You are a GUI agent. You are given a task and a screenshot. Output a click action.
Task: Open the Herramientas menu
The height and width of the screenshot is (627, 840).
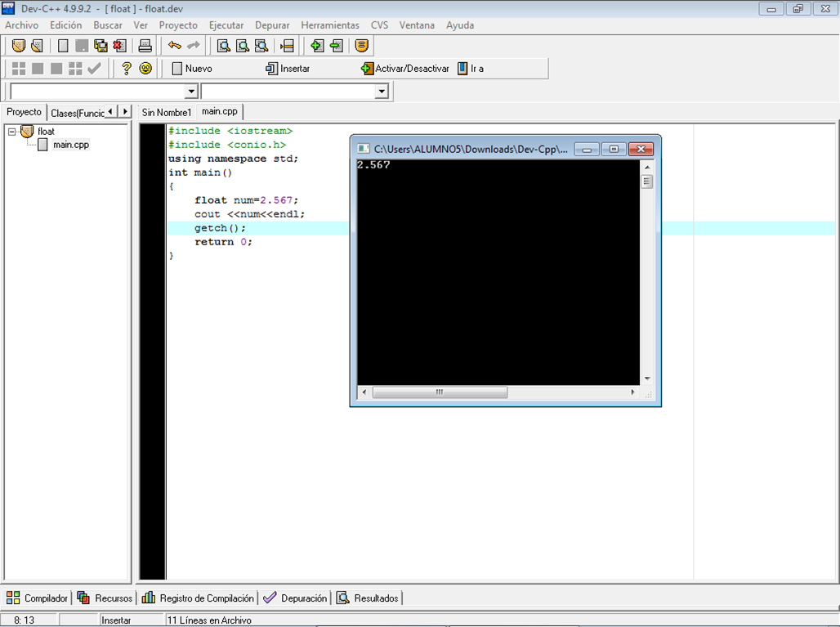330,25
